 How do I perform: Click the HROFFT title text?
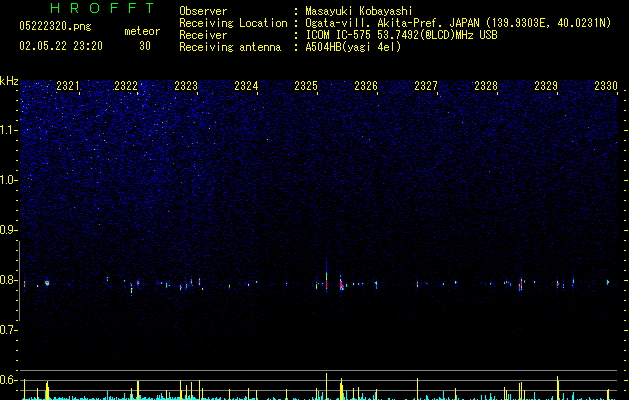pyautogui.click(x=102, y=8)
